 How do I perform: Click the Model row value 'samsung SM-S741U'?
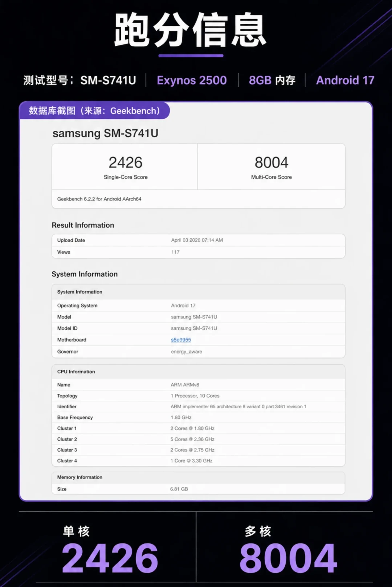(x=194, y=317)
